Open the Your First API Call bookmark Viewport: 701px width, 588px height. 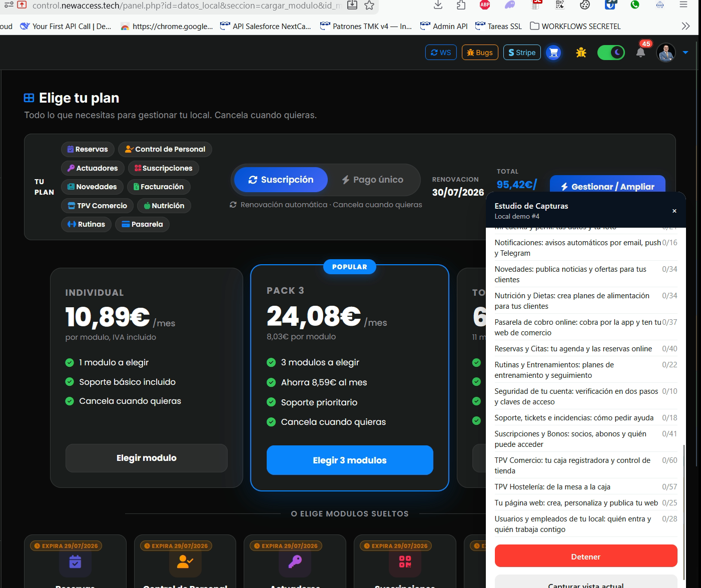[66, 26]
